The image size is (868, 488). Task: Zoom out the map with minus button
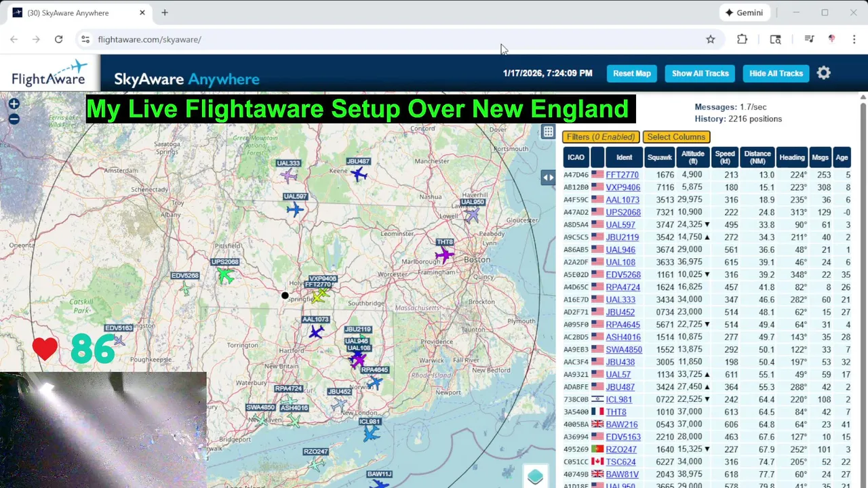point(14,119)
